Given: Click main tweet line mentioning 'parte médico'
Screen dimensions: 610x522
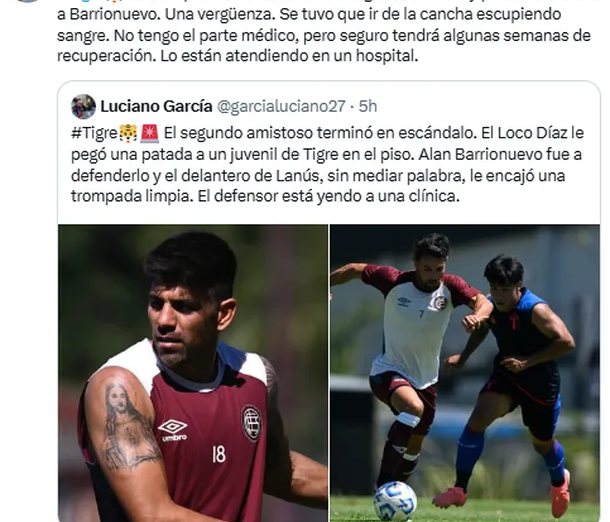Looking at the screenshot, I should coord(324,35).
